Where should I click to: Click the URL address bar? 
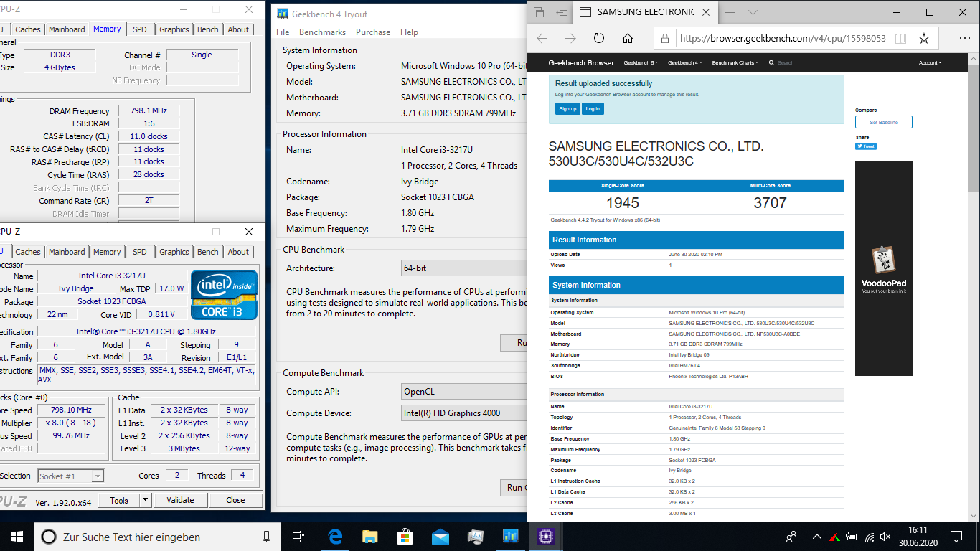(782, 38)
